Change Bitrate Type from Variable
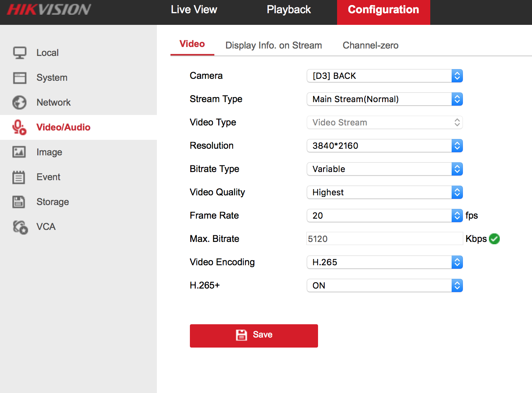 point(384,169)
